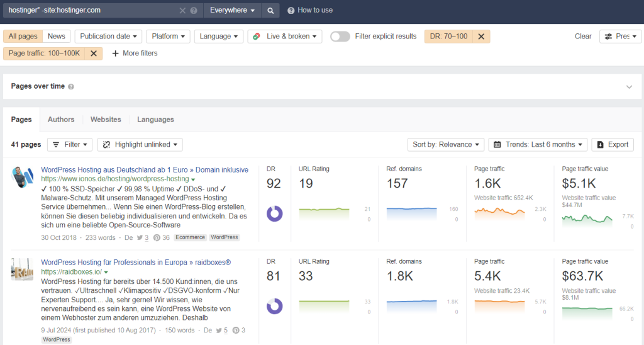Click the Page traffic value $5.1K graph

click(587, 220)
